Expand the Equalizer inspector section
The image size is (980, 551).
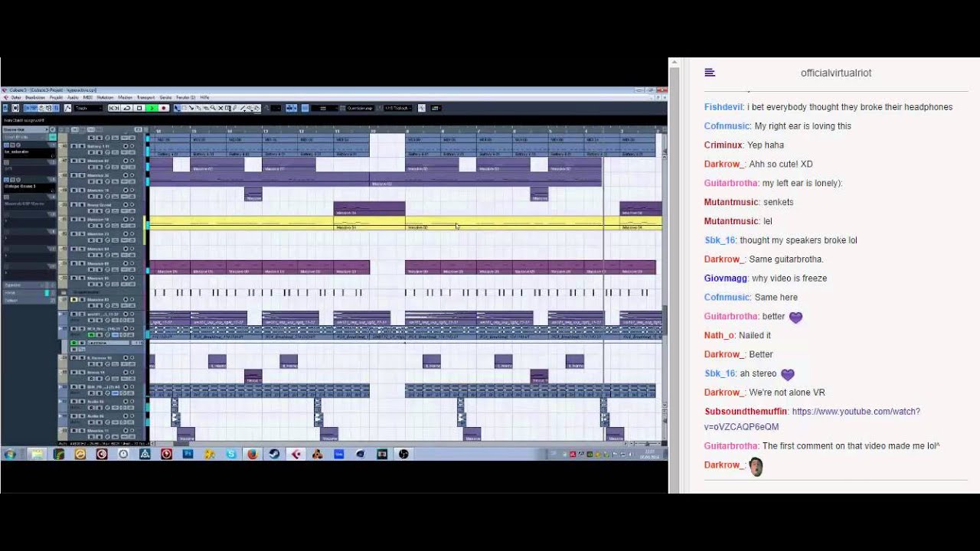(29, 285)
